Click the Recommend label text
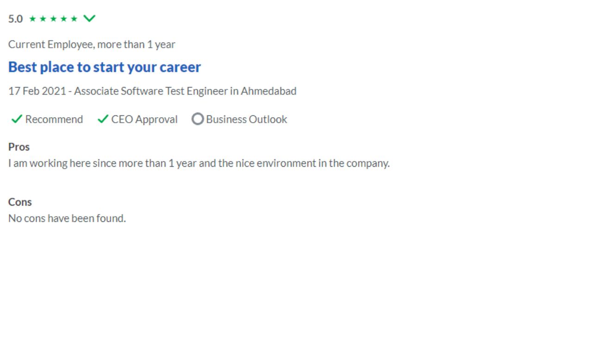The width and height of the screenshot is (602, 364). click(54, 119)
